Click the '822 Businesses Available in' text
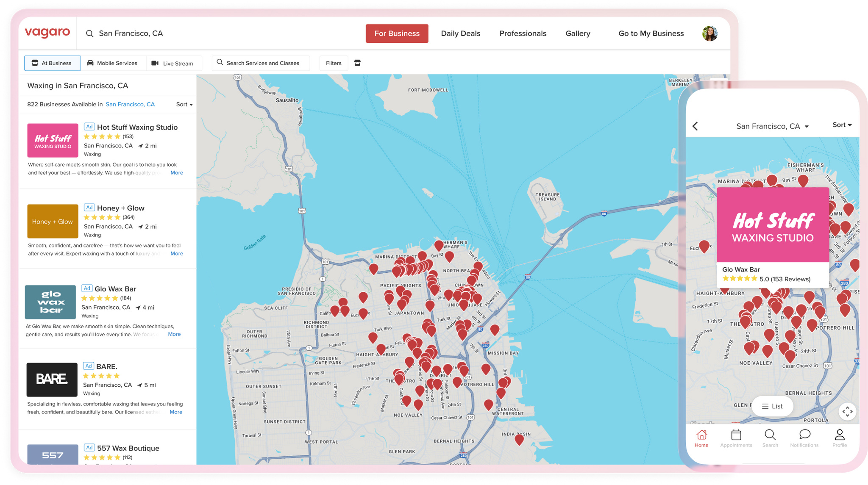The image size is (868, 485). coord(65,104)
